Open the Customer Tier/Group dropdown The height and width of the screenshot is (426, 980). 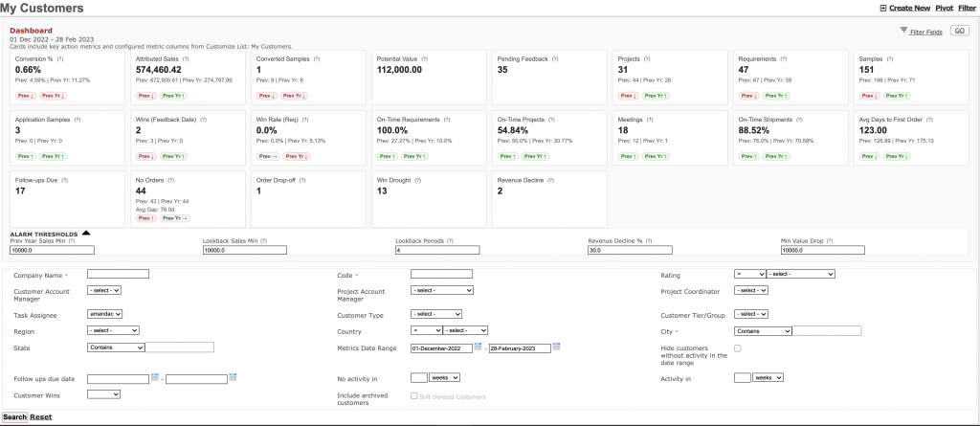coord(750,314)
